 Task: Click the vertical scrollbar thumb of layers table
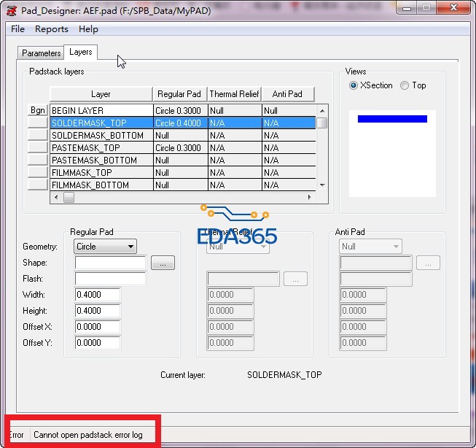(322, 123)
